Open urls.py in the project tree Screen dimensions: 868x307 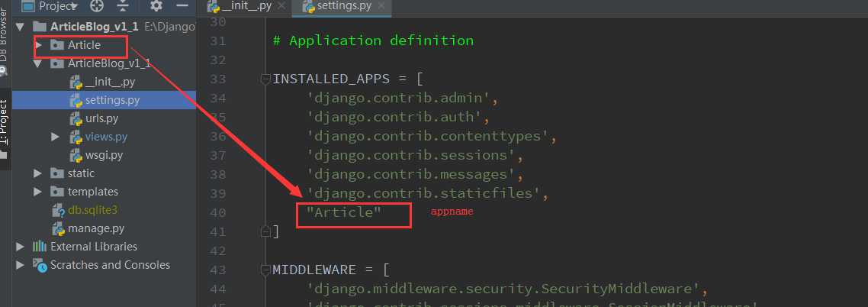[x=101, y=118]
